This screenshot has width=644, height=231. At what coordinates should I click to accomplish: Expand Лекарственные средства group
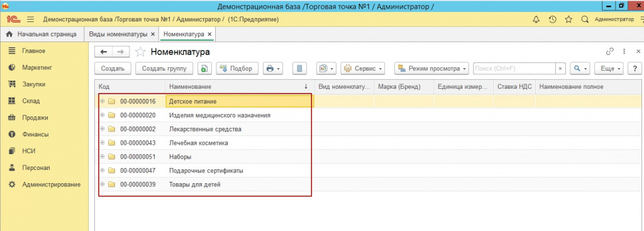click(102, 129)
